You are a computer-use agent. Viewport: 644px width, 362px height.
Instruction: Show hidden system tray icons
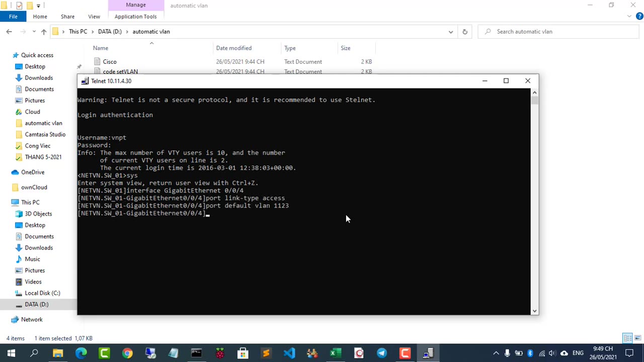click(496, 353)
